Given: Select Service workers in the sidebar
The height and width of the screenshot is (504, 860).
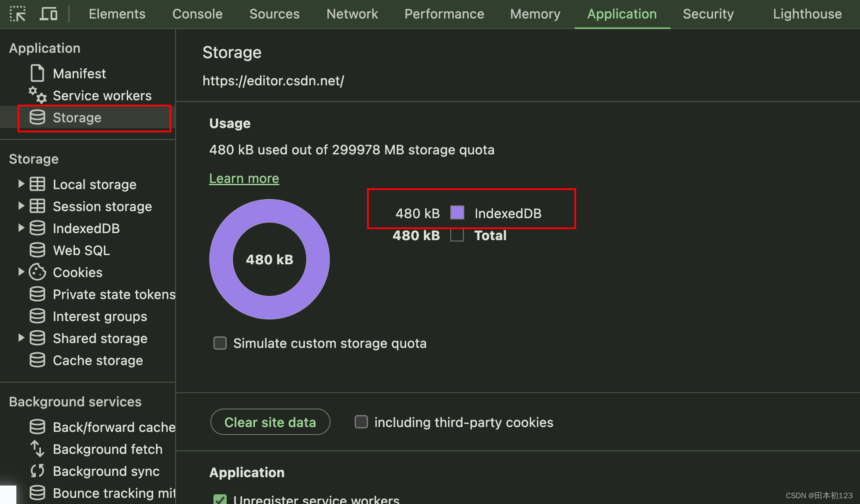Looking at the screenshot, I should 102,95.
